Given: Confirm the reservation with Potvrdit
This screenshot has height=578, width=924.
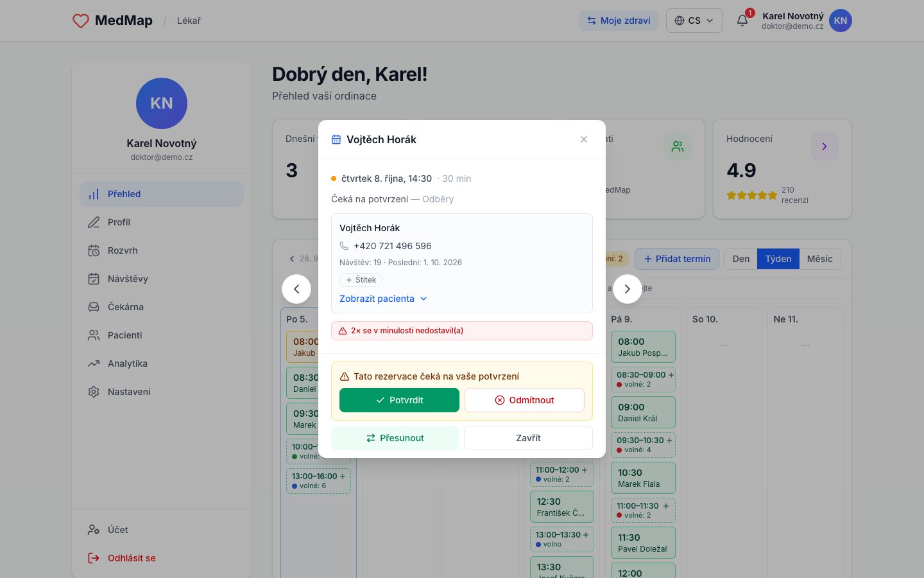Looking at the screenshot, I should (399, 400).
